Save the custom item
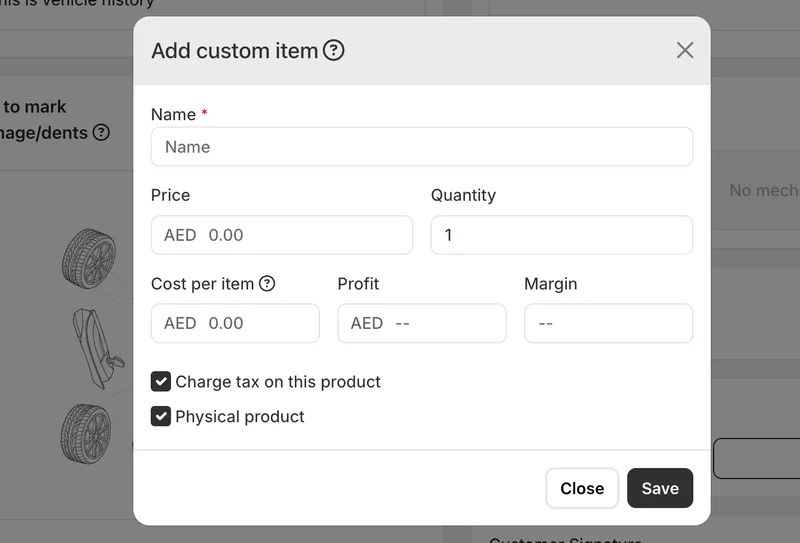The image size is (800, 543). coord(660,488)
